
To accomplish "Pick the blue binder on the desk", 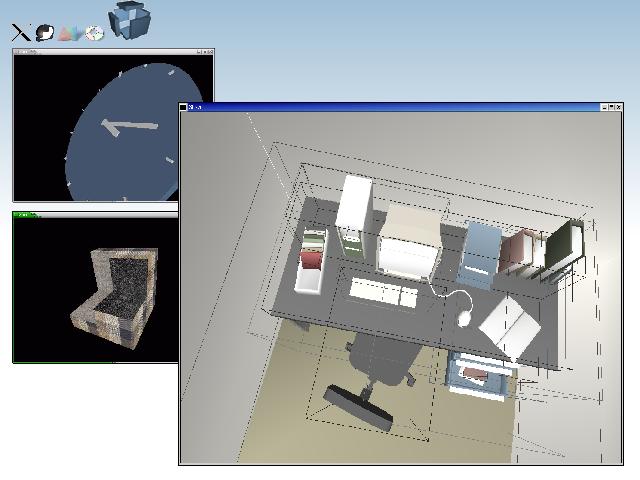I will [x=480, y=254].
